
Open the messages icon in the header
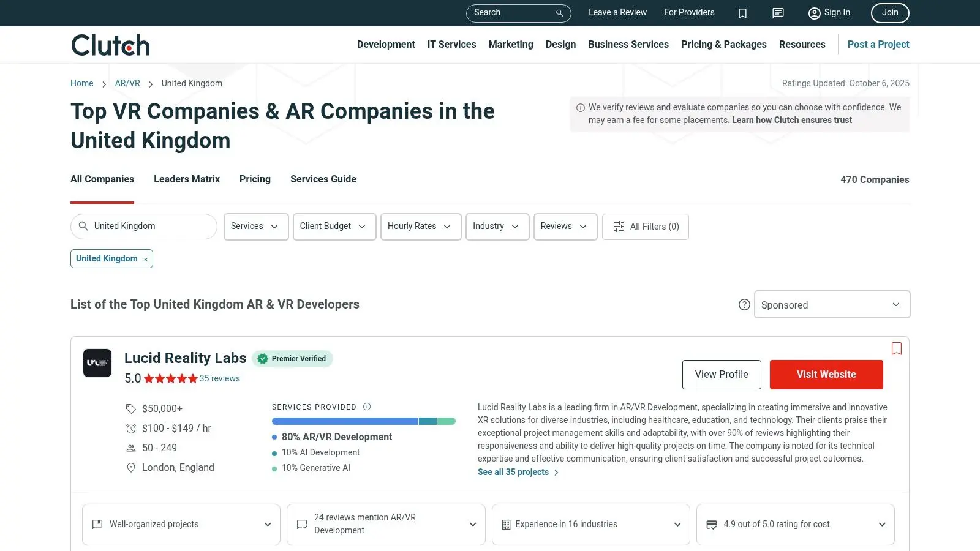click(777, 12)
